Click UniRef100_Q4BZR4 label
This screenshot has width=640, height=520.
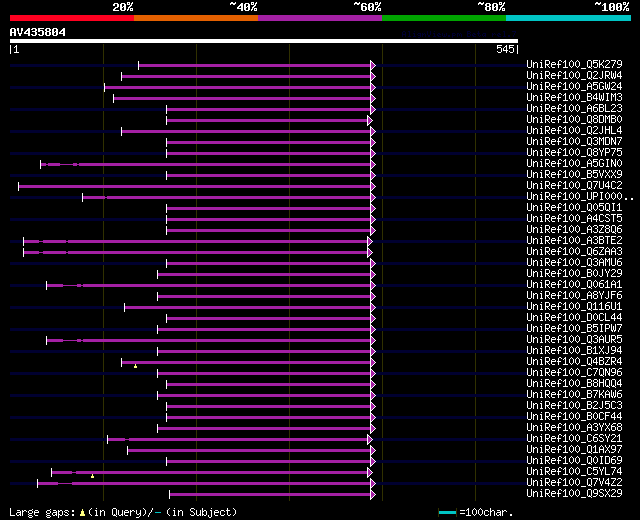coord(574,362)
